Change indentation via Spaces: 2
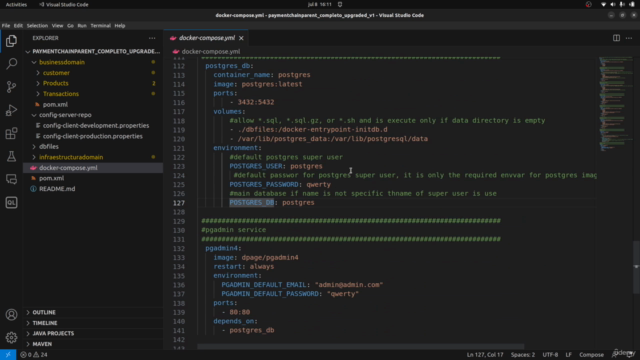 pyautogui.click(x=523, y=355)
